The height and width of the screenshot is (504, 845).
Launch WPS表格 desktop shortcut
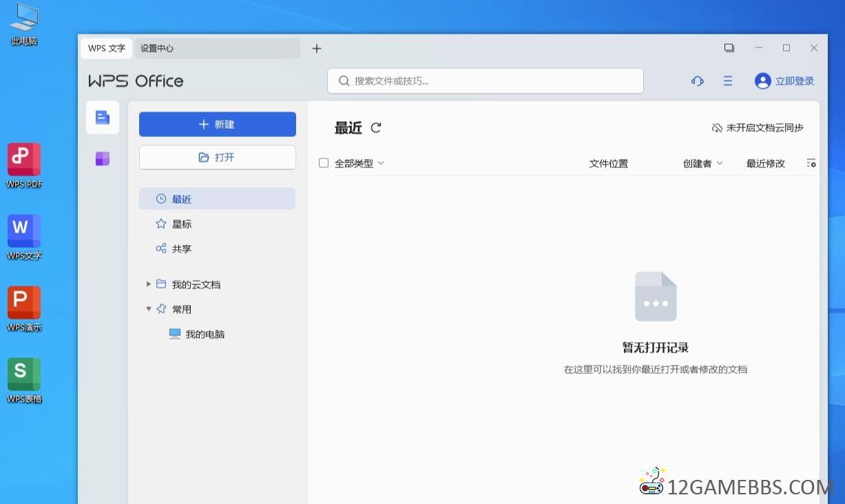coord(24,380)
